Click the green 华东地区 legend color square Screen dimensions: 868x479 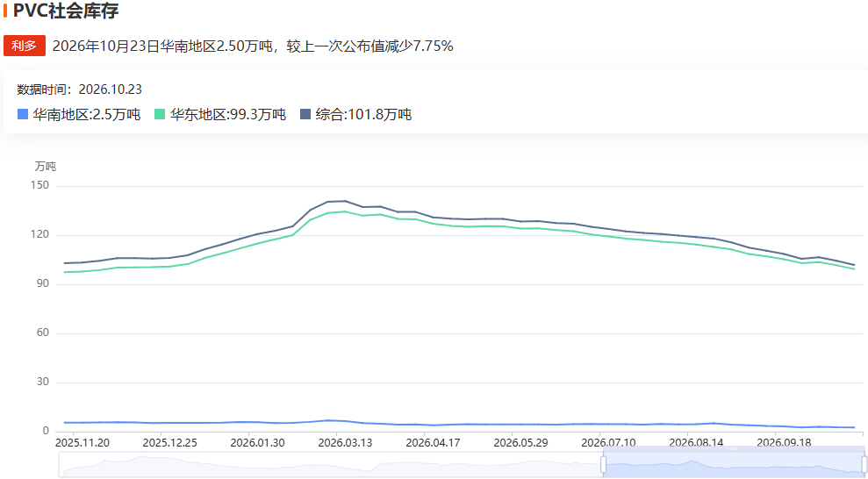[x=160, y=115]
